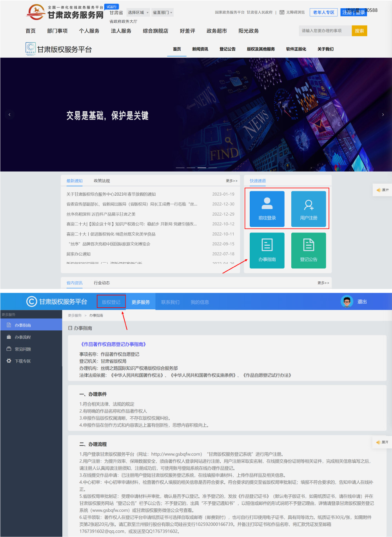The width and height of the screenshot is (392, 537).
Task: Click the yellow 搜索 button
Action: pyautogui.click(x=359, y=31)
